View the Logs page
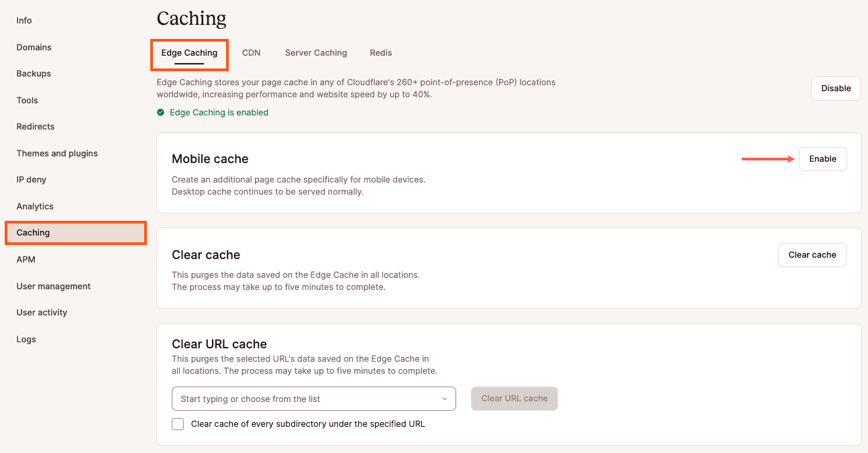Image resolution: width=868 pixels, height=453 pixels. [x=25, y=339]
